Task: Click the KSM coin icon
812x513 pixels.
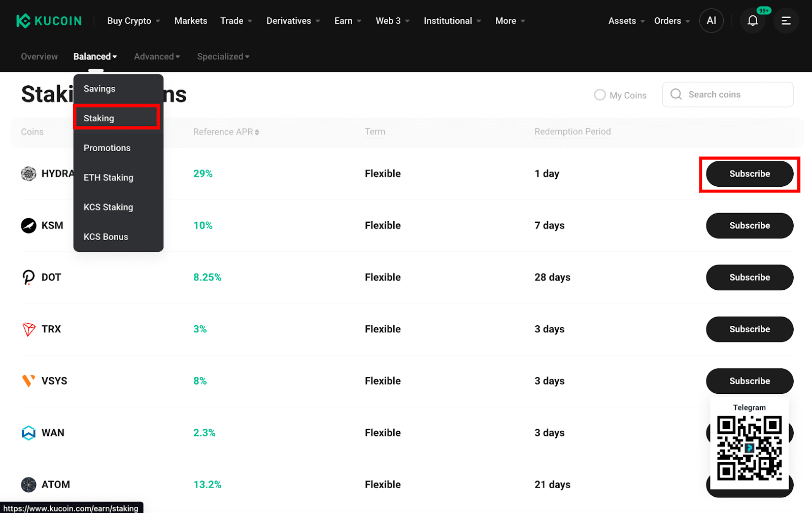Action: coord(28,225)
